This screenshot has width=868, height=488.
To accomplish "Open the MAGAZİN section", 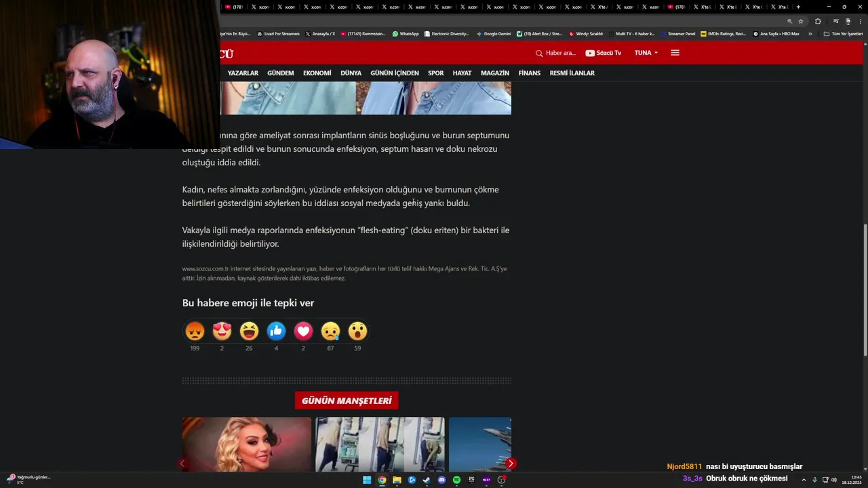I will 495,73.
